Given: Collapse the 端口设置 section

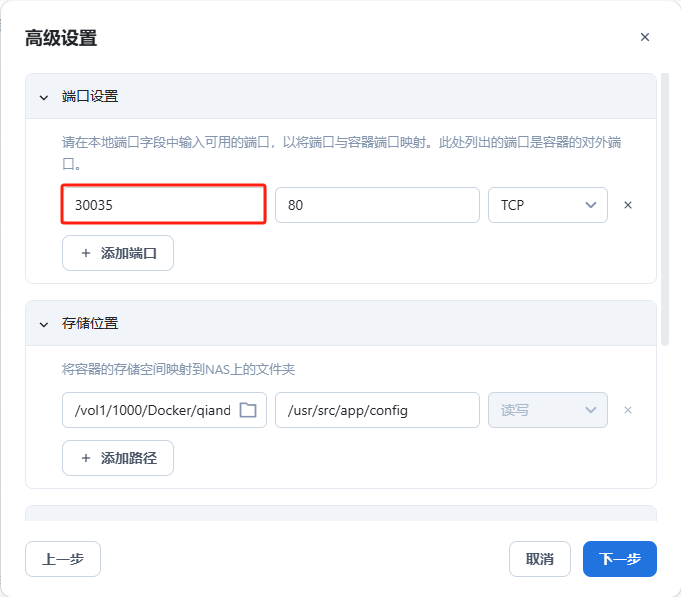Looking at the screenshot, I should (x=44, y=97).
